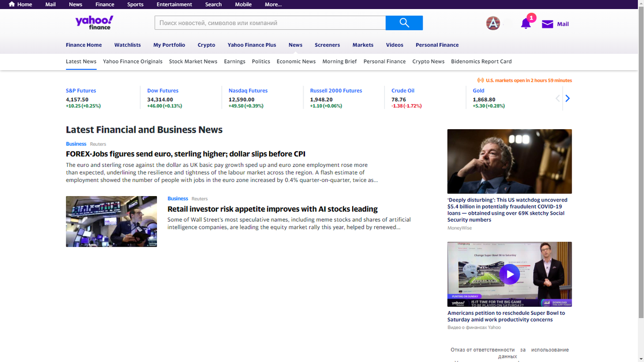The image size is (644, 362).
Task: Show previous market tickers with the left arrow
Action: coord(557,99)
